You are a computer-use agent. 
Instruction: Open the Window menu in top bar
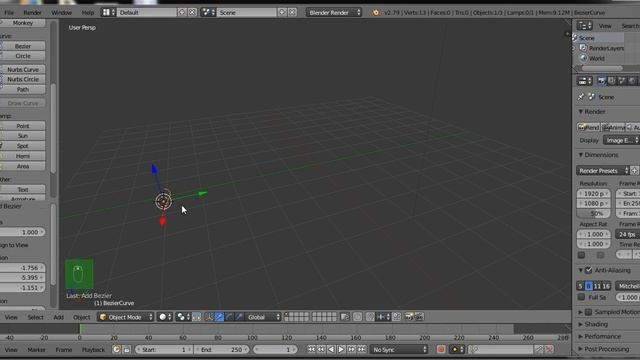(x=61, y=13)
